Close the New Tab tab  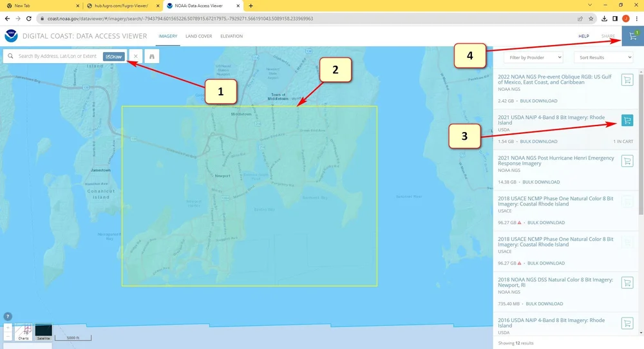tap(78, 6)
